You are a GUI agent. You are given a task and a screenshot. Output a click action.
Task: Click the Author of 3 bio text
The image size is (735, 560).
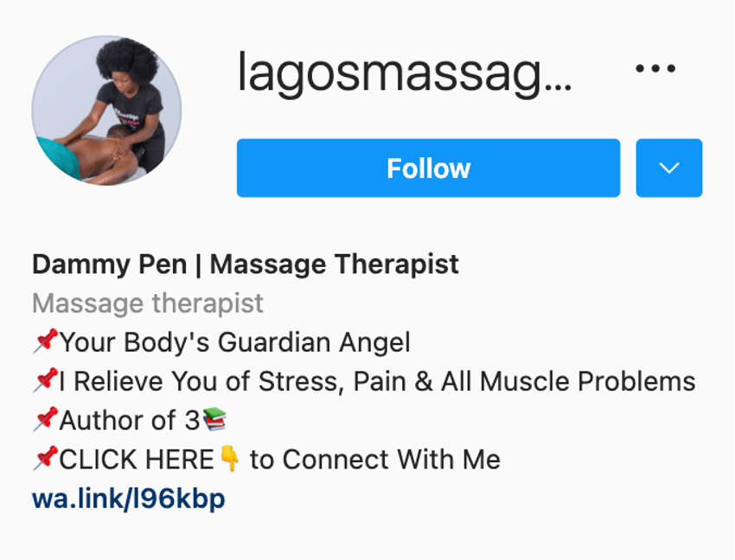coord(130,420)
